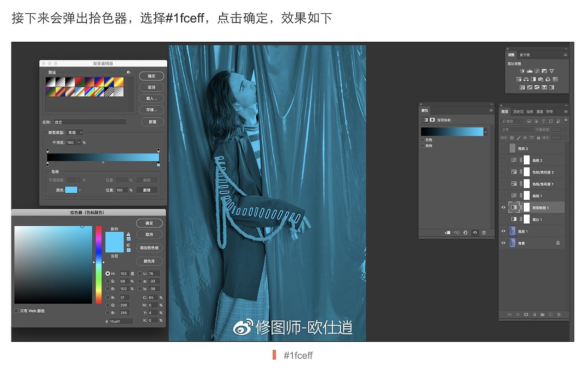Image resolution: width=588 pixels, height=368 pixels.
Task: Hide the 背景 layer with its eye toggle
Action: [503, 243]
